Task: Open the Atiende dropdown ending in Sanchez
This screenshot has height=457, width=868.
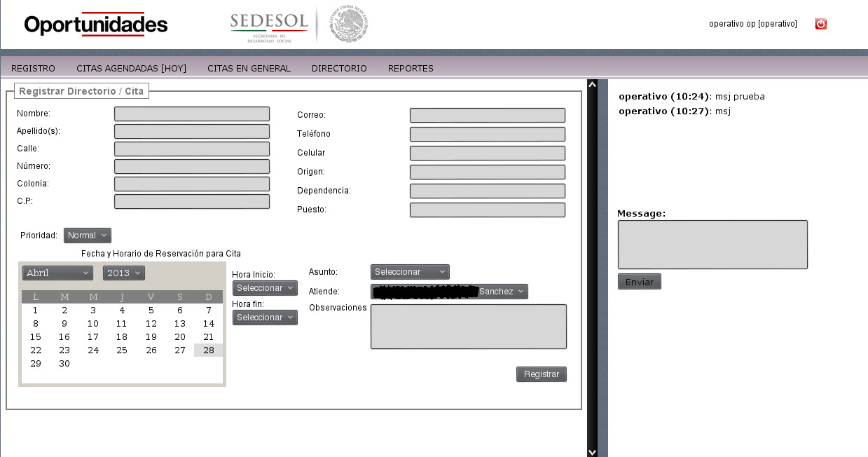Action: (449, 291)
